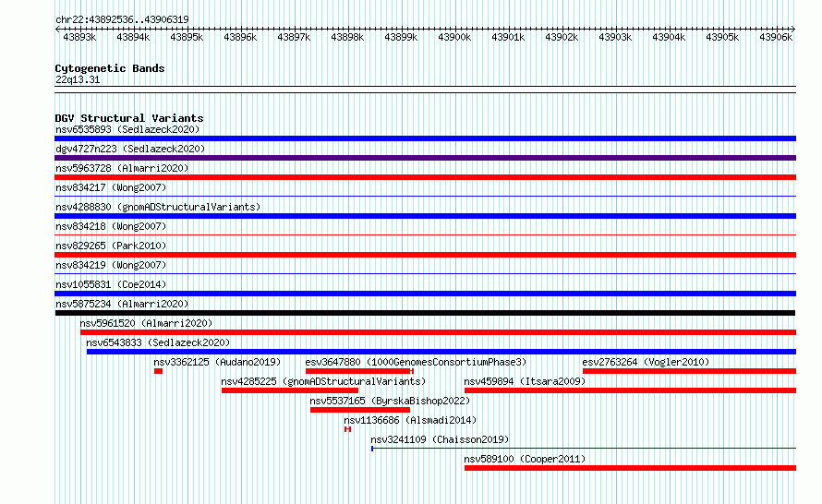The height and width of the screenshot is (504, 822).
Task: Open nsv5961520 (Almarri2020) variant label
Action: (146, 323)
